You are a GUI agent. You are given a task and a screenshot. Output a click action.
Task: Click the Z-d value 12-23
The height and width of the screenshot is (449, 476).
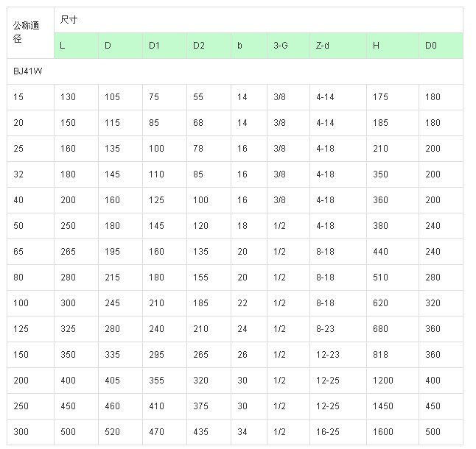coord(327,355)
